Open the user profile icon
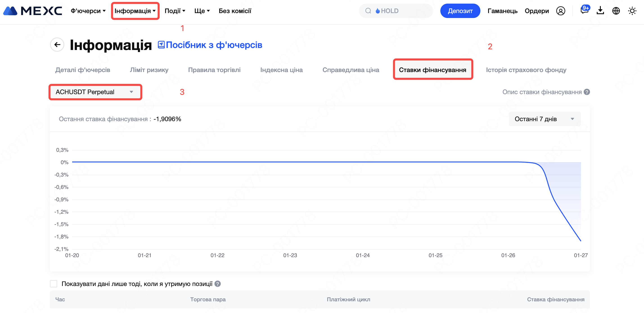 point(561,11)
